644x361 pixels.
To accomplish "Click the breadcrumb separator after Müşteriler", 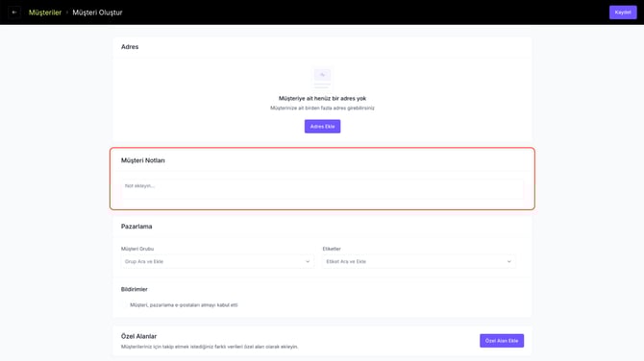I will [67, 12].
